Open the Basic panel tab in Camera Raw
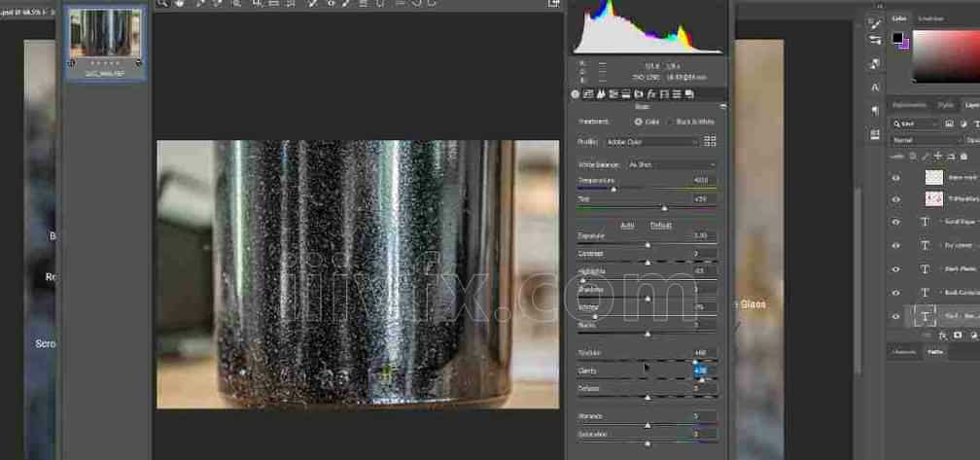 (575, 94)
